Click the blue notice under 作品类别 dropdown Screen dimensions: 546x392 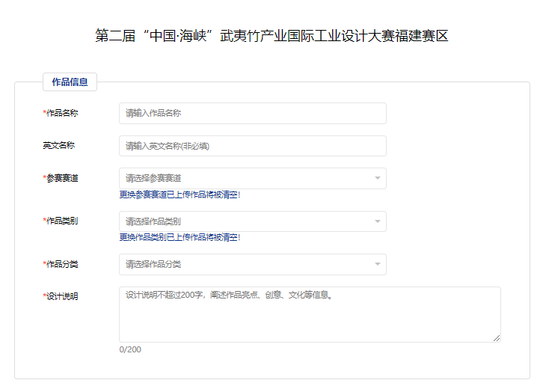[180, 237]
